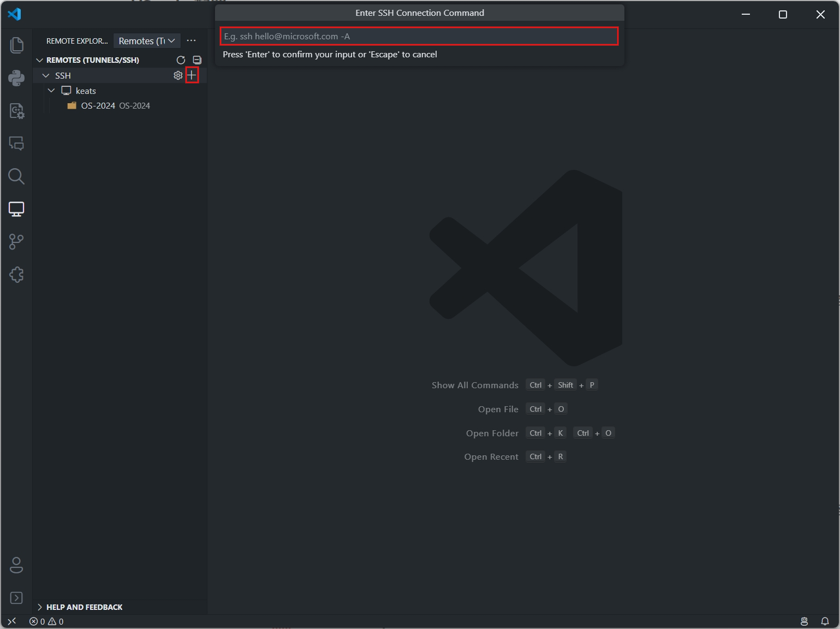Click the terminal panel icon in activity bar
This screenshot has height=629, width=840.
coord(16,598)
